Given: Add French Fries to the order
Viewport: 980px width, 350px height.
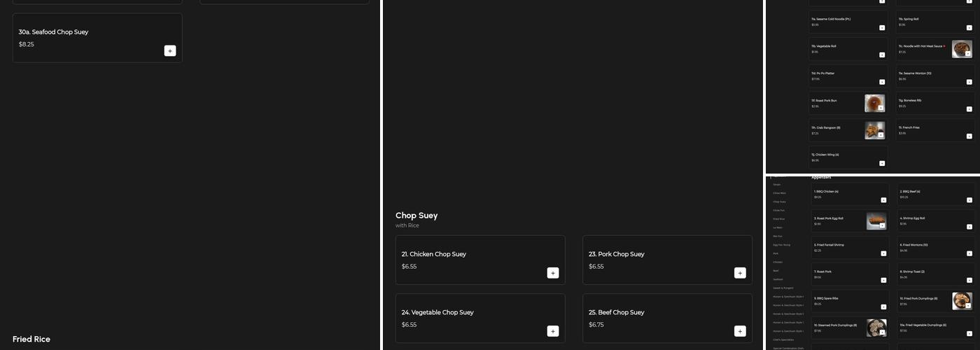Looking at the screenshot, I should tap(969, 136).
